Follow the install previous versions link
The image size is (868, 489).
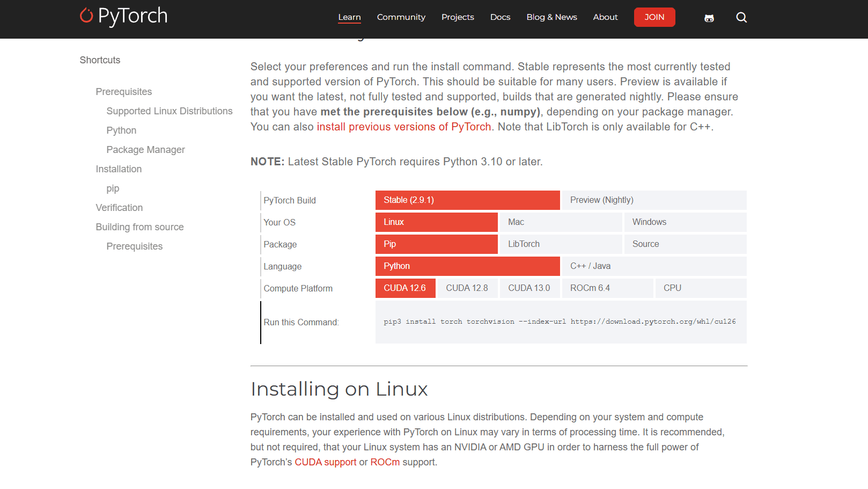pyautogui.click(x=404, y=127)
